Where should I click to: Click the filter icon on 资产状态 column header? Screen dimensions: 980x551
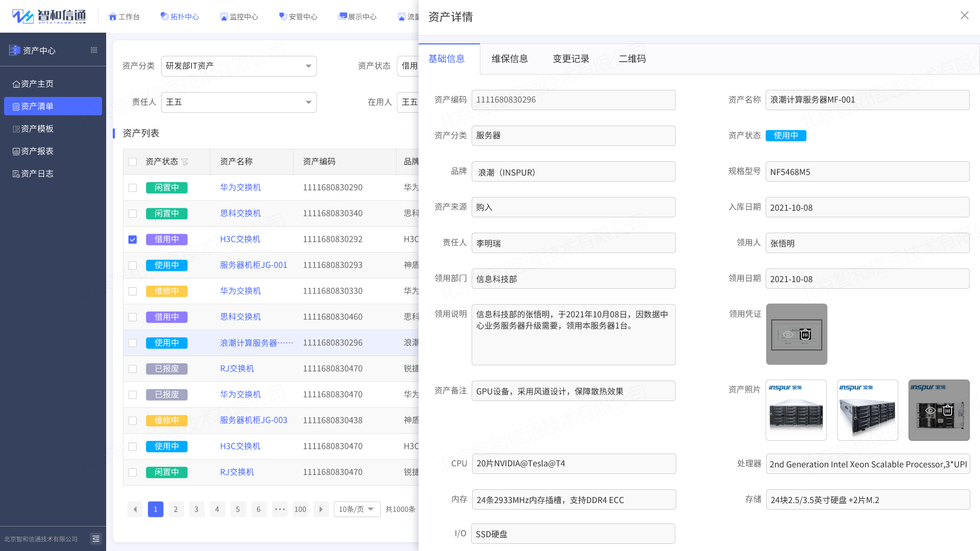pyautogui.click(x=185, y=161)
